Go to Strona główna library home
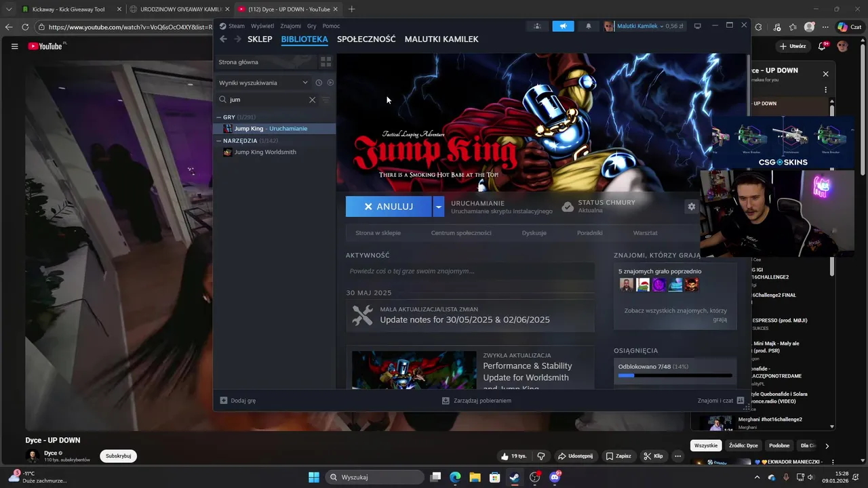The image size is (868, 488). coord(266,62)
